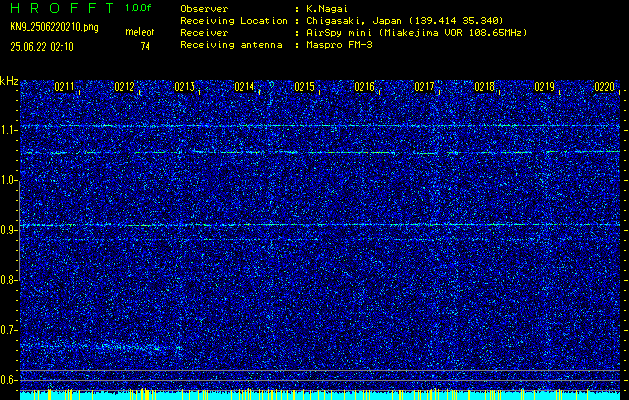
Task: Click the meteor count value 74
Action: 145,47
